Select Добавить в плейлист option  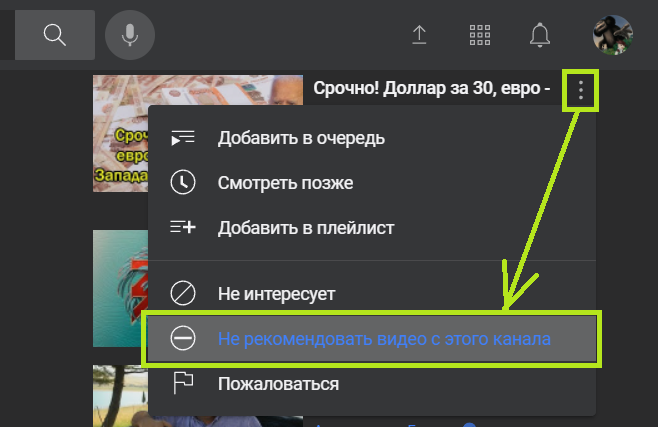[x=372, y=228]
